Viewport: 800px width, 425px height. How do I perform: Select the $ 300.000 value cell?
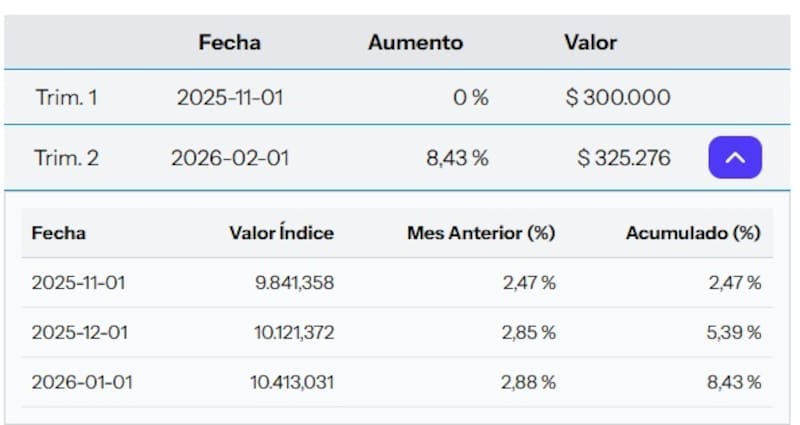[617, 98]
